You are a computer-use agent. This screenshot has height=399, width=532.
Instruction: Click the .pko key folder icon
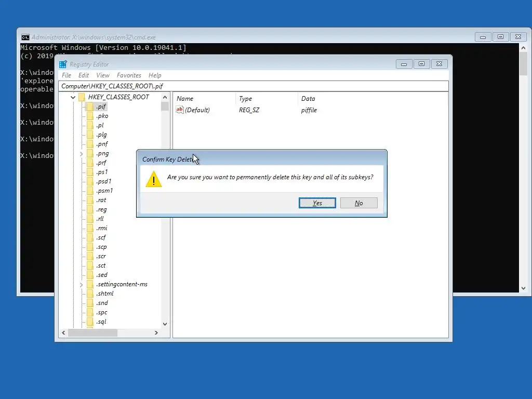(90, 116)
